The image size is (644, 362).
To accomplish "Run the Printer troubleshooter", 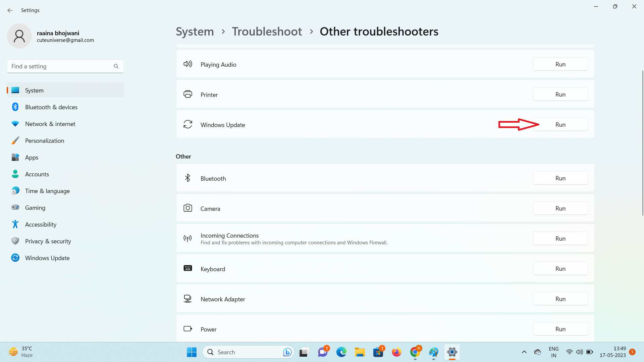I will [x=560, y=95].
